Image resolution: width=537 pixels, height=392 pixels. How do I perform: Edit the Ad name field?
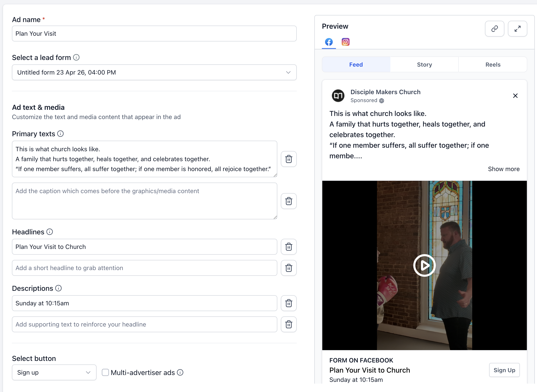154,34
